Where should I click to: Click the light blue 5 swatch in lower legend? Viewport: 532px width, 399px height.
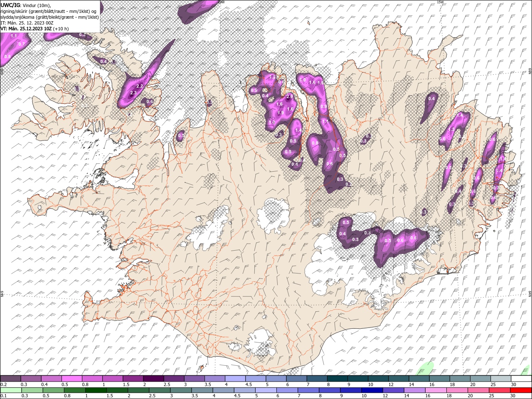[x=266, y=390]
